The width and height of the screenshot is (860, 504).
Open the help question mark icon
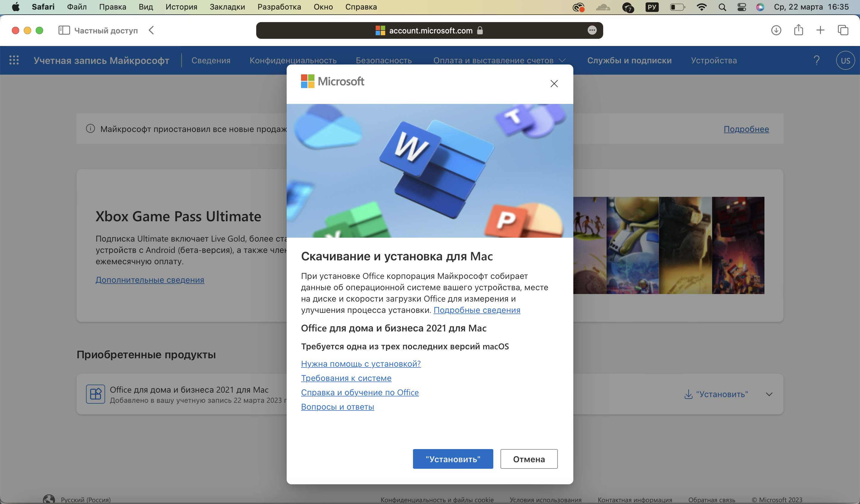click(817, 60)
